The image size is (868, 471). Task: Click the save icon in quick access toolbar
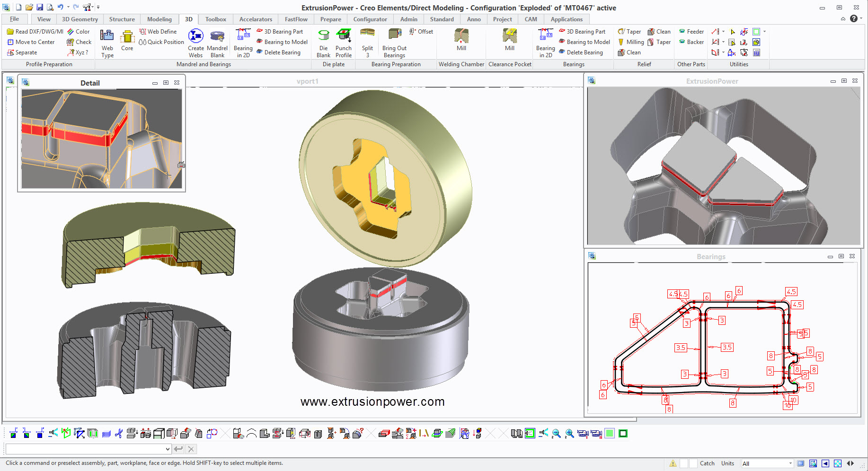(40, 7)
